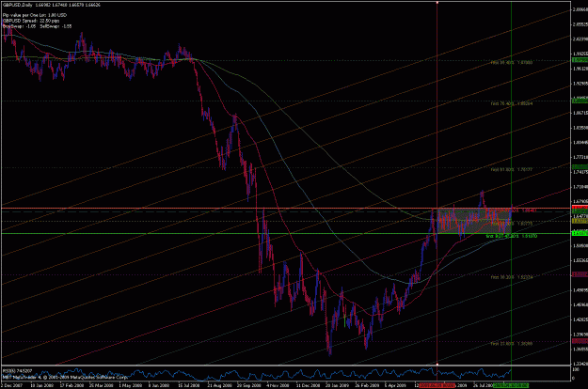
Task: Click the shaded consolidation rectangle on the chart
Action: (474, 221)
